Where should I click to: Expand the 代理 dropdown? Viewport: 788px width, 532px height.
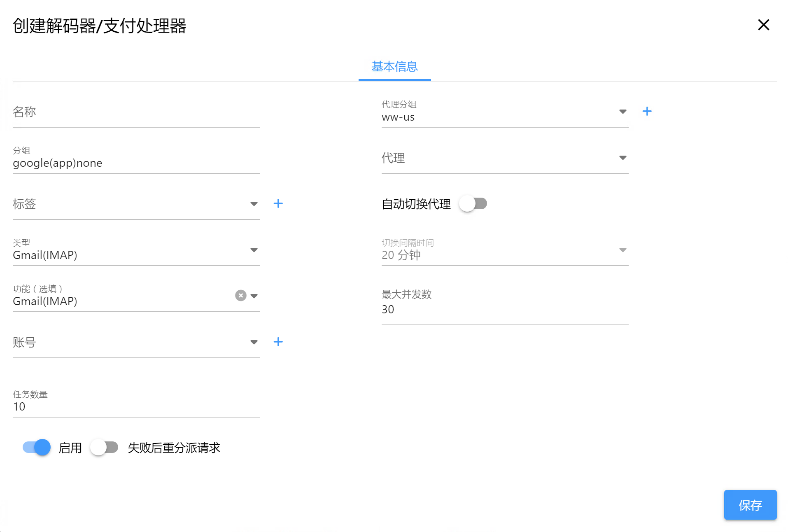click(622, 158)
